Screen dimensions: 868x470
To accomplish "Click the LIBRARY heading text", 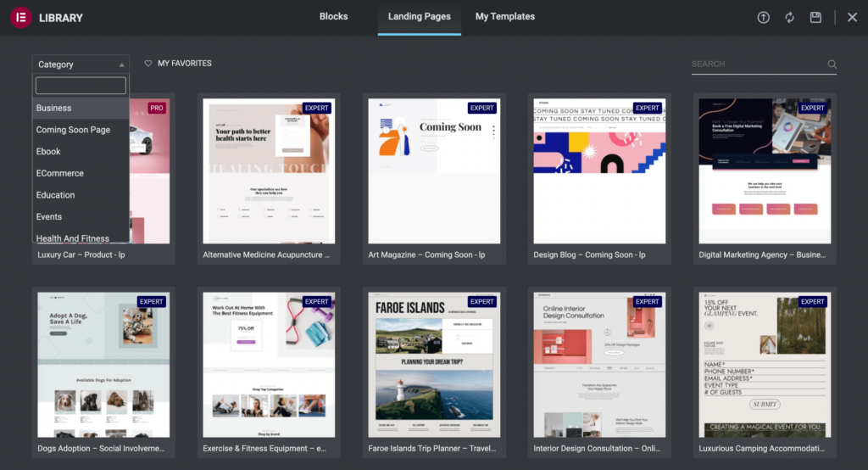I will [61, 18].
